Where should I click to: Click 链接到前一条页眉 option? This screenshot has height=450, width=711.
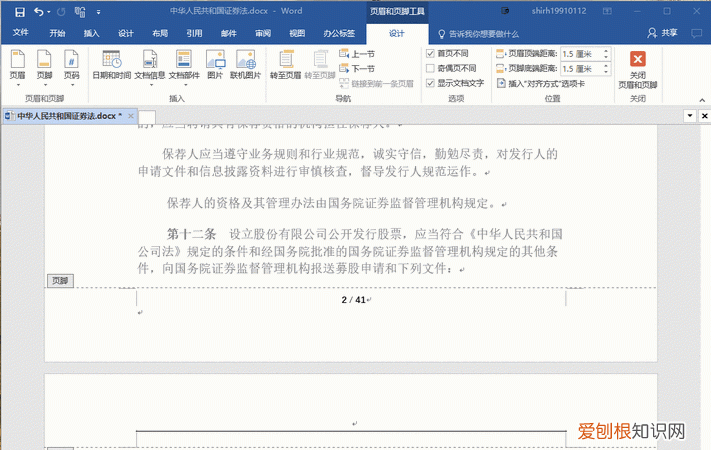click(x=376, y=83)
